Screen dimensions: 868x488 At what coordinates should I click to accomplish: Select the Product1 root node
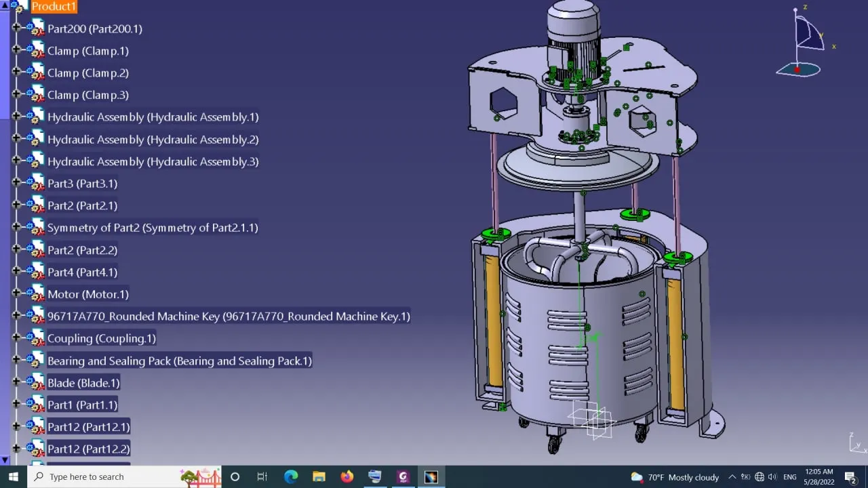coord(54,7)
